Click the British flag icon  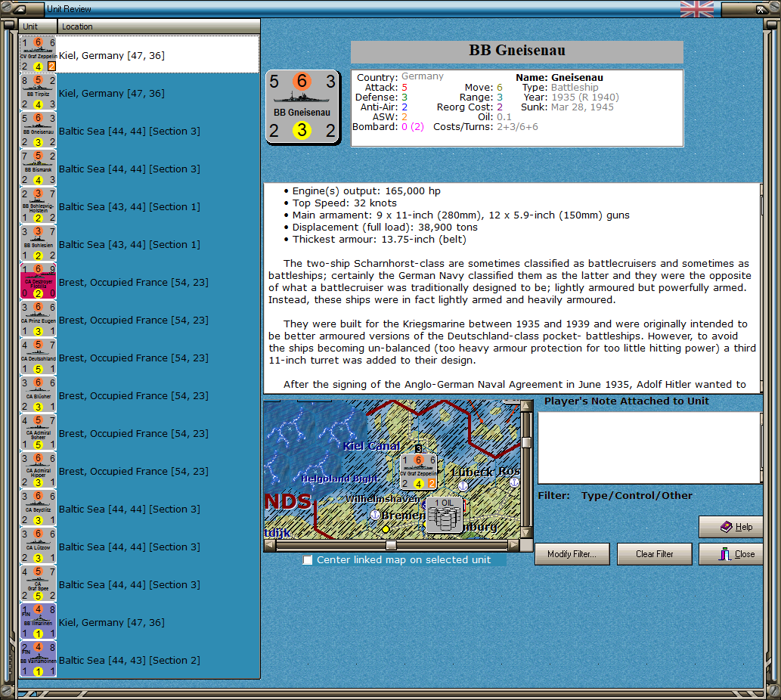[x=697, y=9]
